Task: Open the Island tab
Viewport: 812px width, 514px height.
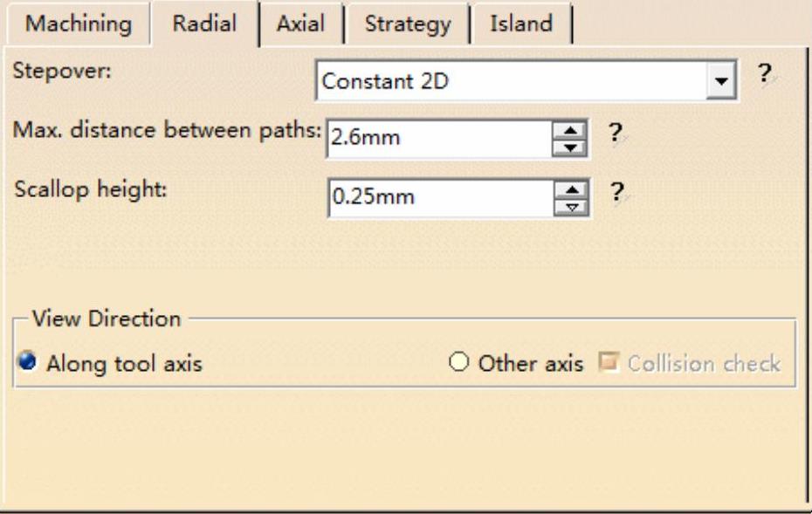Action: pos(521,24)
